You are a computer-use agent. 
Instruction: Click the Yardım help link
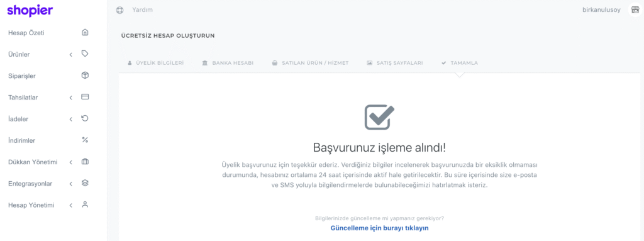coord(142,10)
